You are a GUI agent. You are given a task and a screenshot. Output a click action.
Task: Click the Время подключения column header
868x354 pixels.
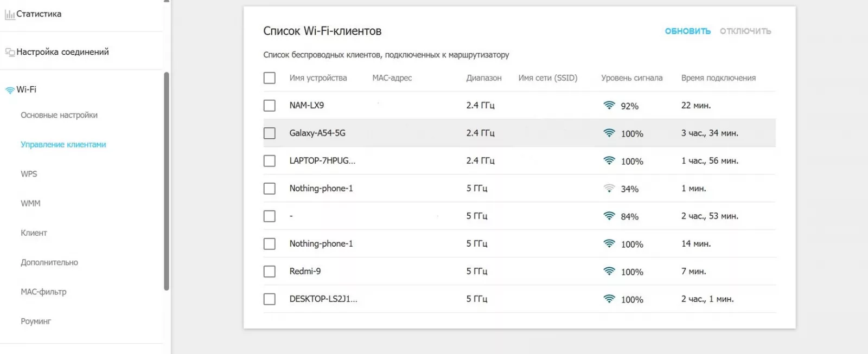coord(718,78)
